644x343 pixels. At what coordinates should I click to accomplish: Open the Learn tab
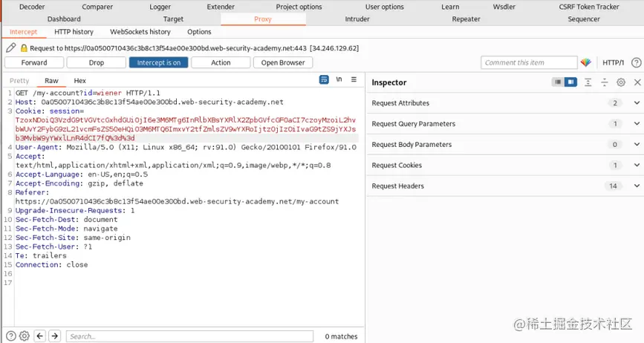pyautogui.click(x=450, y=7)
